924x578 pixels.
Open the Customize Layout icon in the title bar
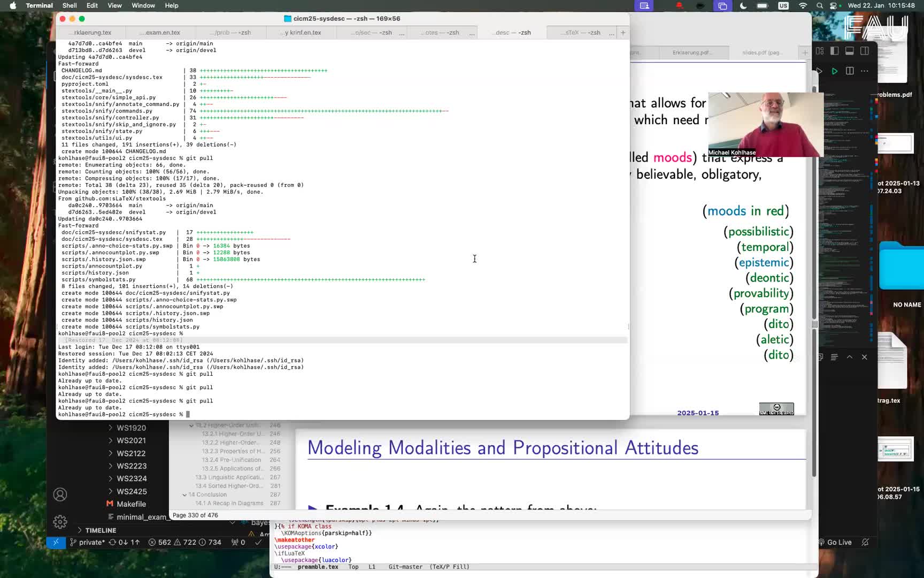point(819,51)
